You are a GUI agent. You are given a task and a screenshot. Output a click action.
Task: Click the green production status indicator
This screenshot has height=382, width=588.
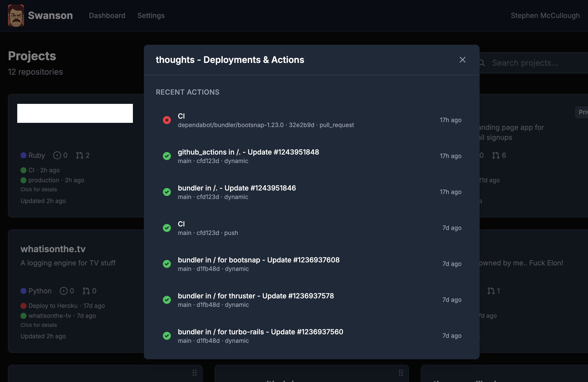pos(23,180)
